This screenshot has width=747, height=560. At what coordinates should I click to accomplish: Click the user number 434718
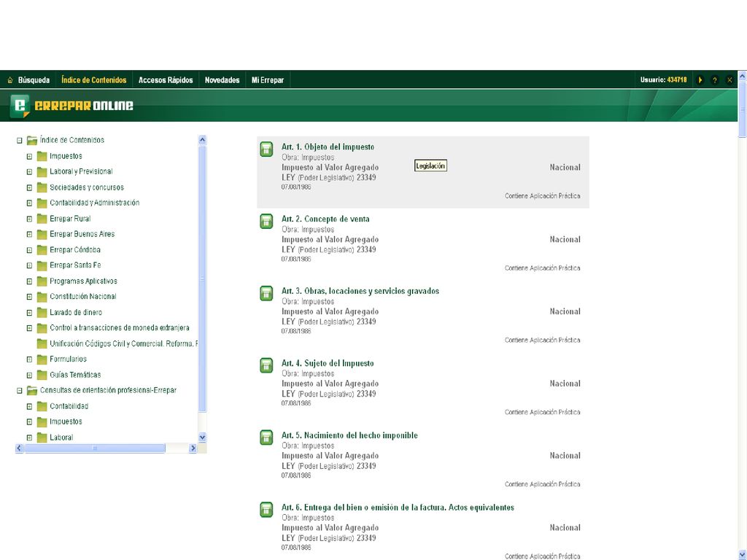(x=677, y=80)
